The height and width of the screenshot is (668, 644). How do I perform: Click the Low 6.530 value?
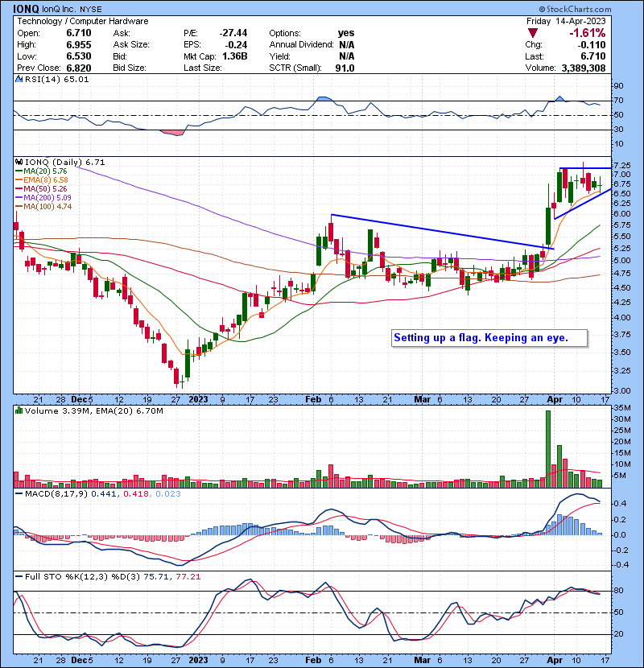pyautogui.click(x=79, y=56)
